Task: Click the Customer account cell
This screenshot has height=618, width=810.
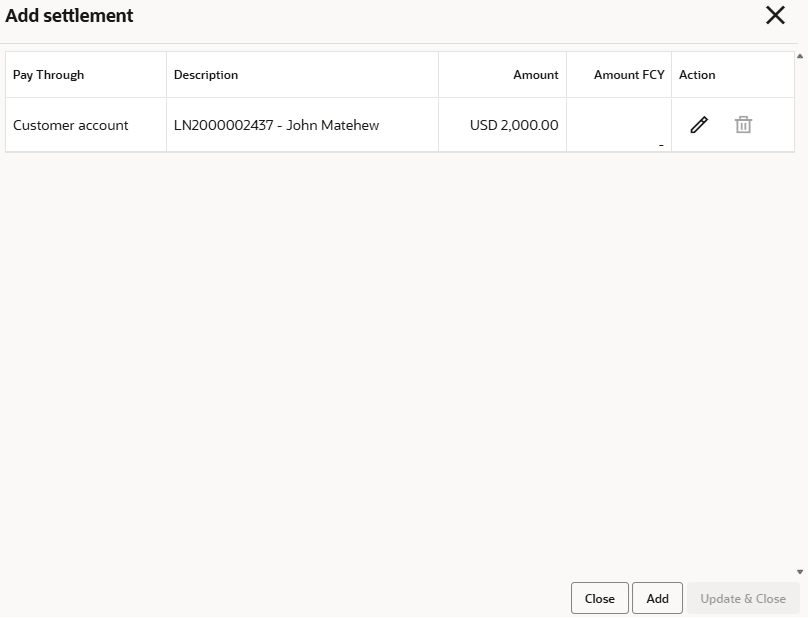Action: [x=86, y=126]
